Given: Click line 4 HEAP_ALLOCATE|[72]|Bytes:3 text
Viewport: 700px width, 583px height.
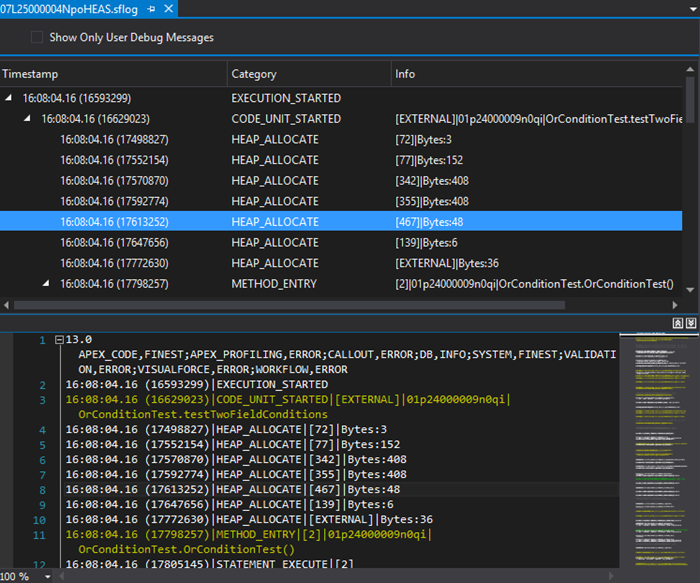Looking at the screenshot, I should (x=302, y=429).
